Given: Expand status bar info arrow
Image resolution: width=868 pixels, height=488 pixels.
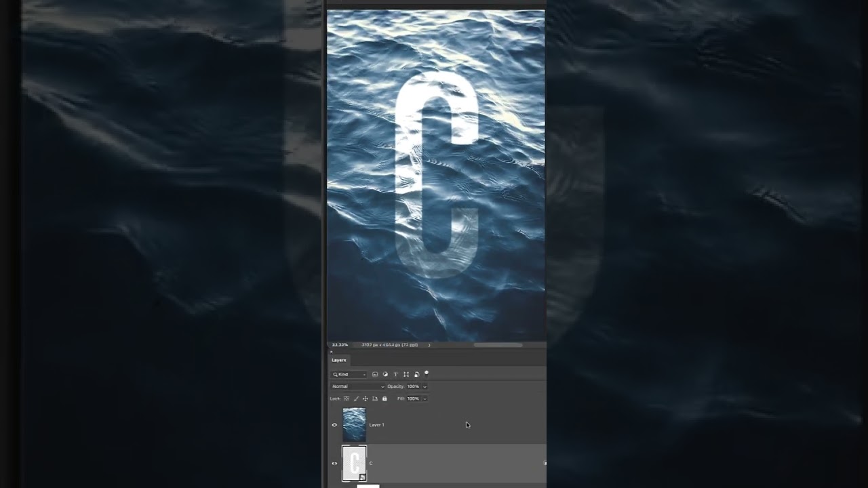Looking at the screenshot, I should (429, 345).
